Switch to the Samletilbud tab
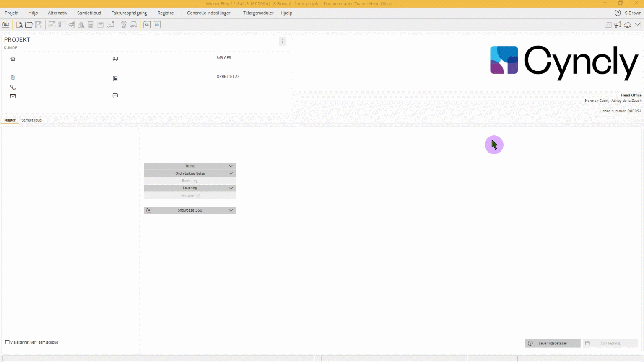The image size is (644, 362). point(31,120)
